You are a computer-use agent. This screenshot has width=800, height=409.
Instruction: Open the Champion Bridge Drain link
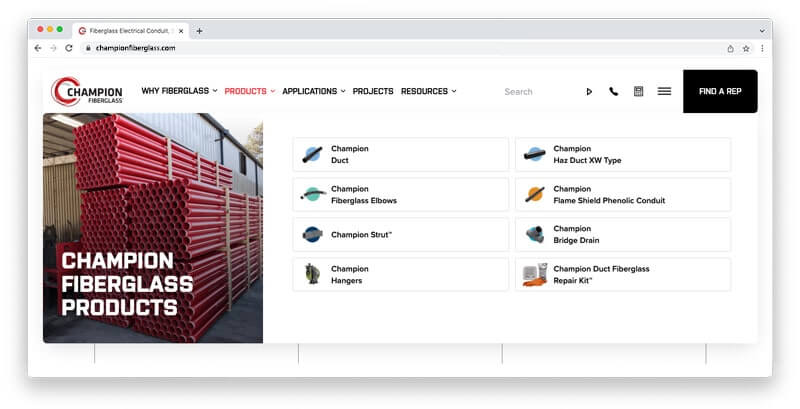point(623,235)
